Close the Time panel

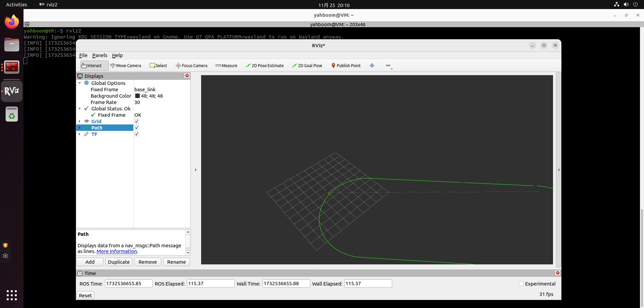pos(558,273)
